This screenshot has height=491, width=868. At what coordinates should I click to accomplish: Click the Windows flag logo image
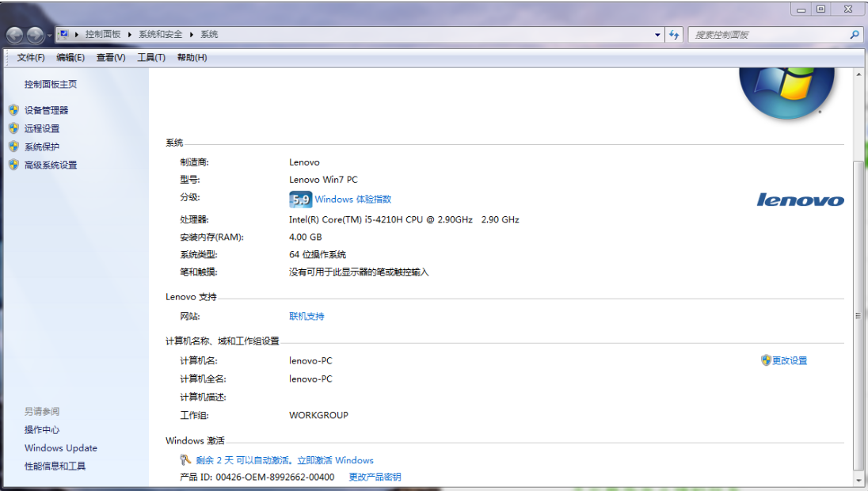click(x=786, y=87)
